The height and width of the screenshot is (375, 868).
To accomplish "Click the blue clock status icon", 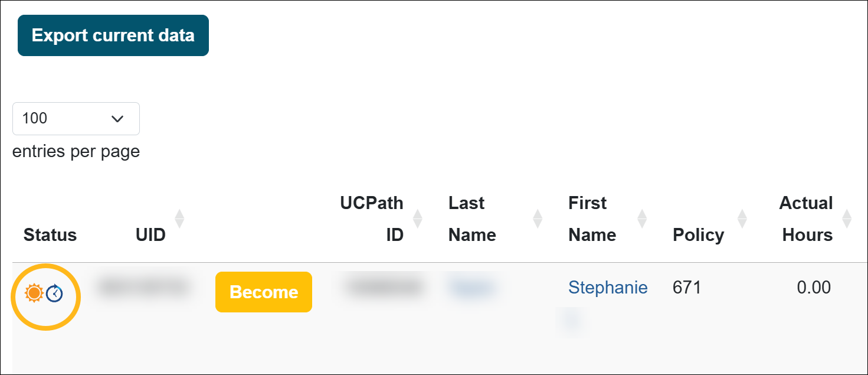I will (x=55, y=293).
